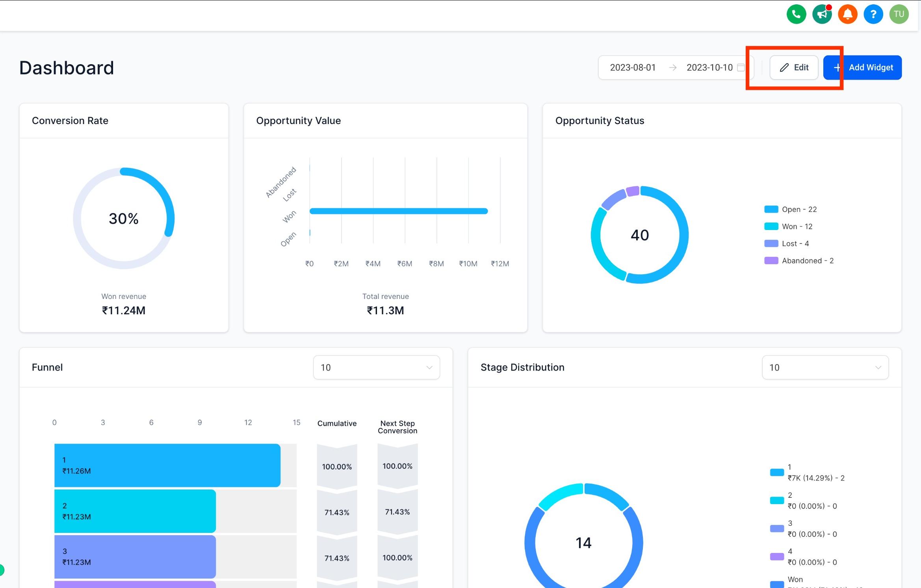Click the Stage Distribution dropdown chevron arrow
This screenshot has width=921, height=588.
tap(878, 367)
